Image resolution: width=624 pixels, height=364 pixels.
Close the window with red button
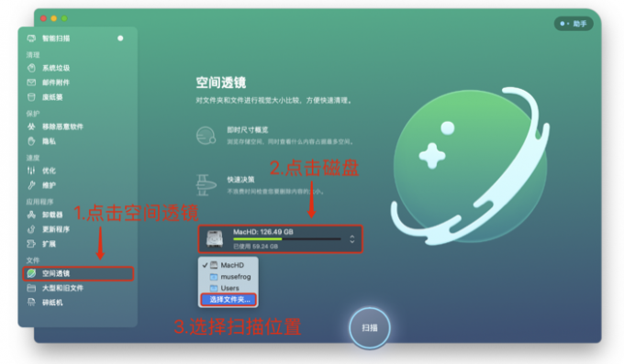pos(43,18)
